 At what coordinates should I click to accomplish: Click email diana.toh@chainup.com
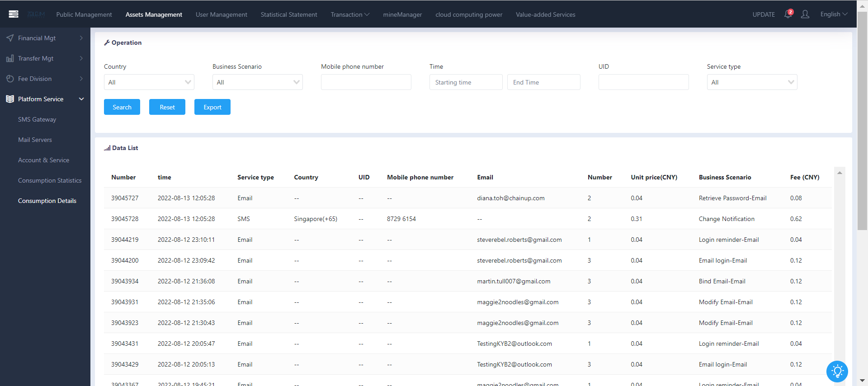[511, 198]
